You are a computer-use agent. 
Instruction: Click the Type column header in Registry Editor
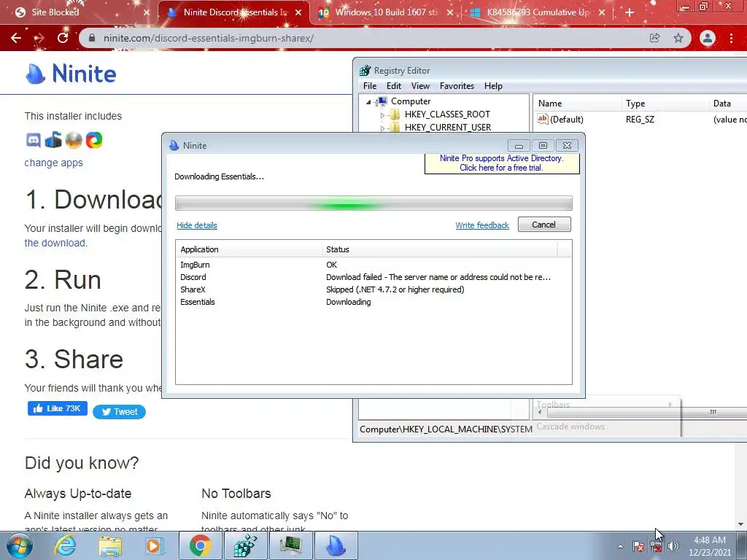pos(665,104)
